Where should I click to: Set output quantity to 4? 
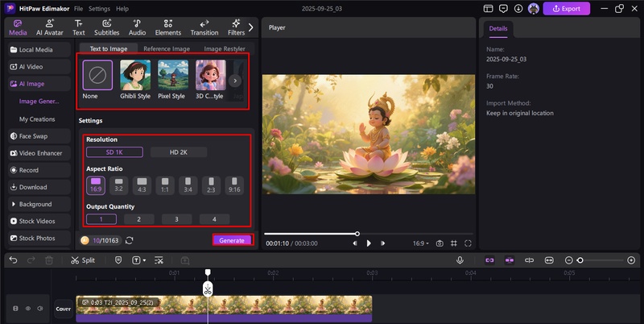(214, 219)
